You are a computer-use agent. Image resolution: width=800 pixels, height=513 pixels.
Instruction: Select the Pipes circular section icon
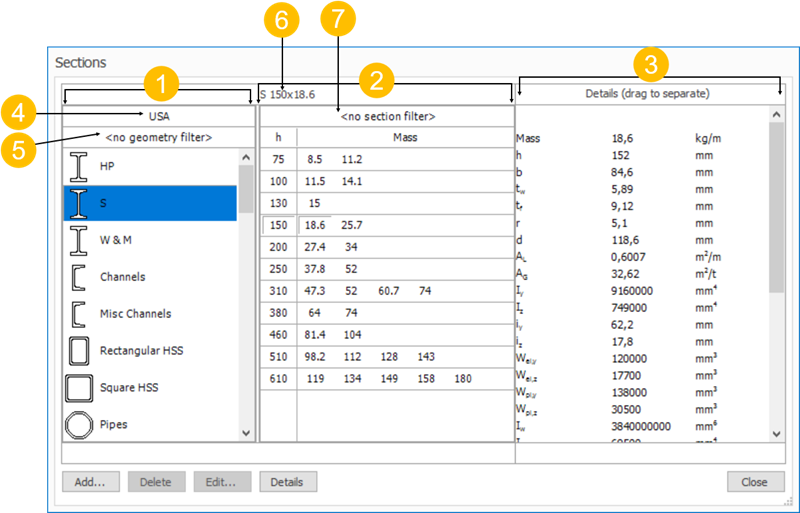click(x=78, y=425)
